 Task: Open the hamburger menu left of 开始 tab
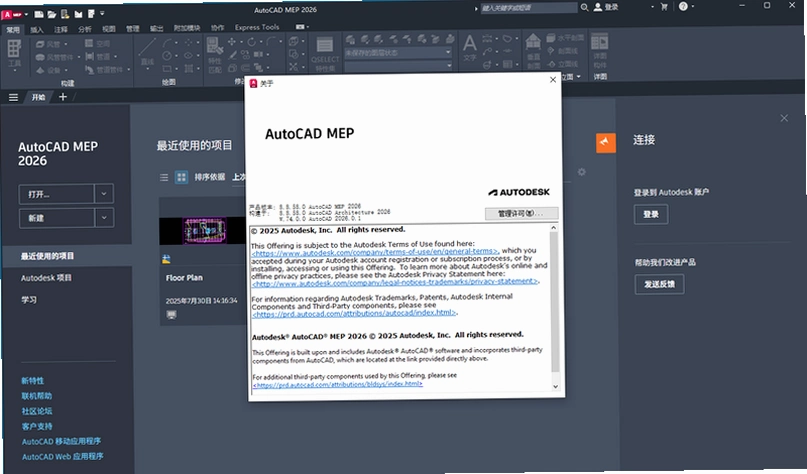pos(13,97)
